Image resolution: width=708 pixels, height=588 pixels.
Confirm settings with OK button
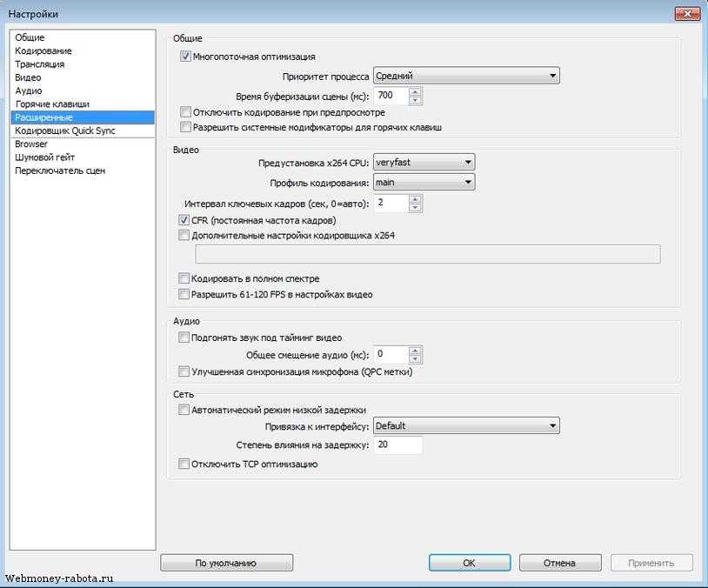coord(470,563)
